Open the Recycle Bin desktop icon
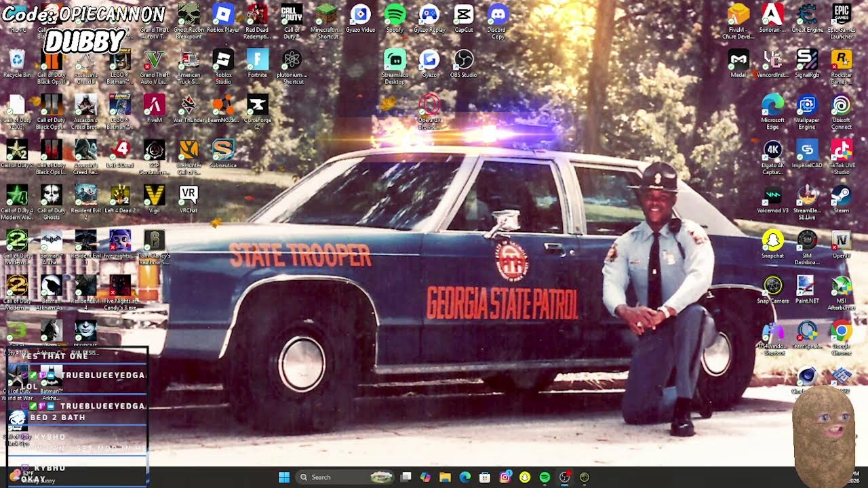Image resolution: width=868 pixels, height=488 pixels. 17,63
